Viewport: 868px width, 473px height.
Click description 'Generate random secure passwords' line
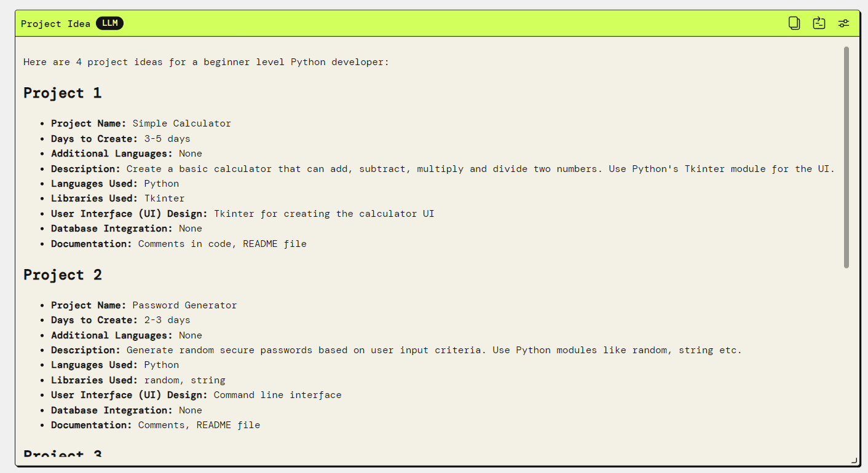397,350
